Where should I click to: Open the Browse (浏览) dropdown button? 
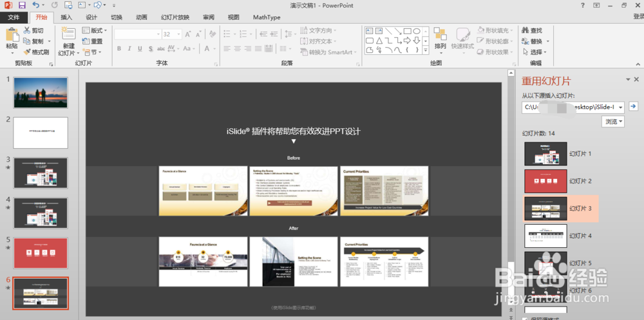tap(613, 121)
